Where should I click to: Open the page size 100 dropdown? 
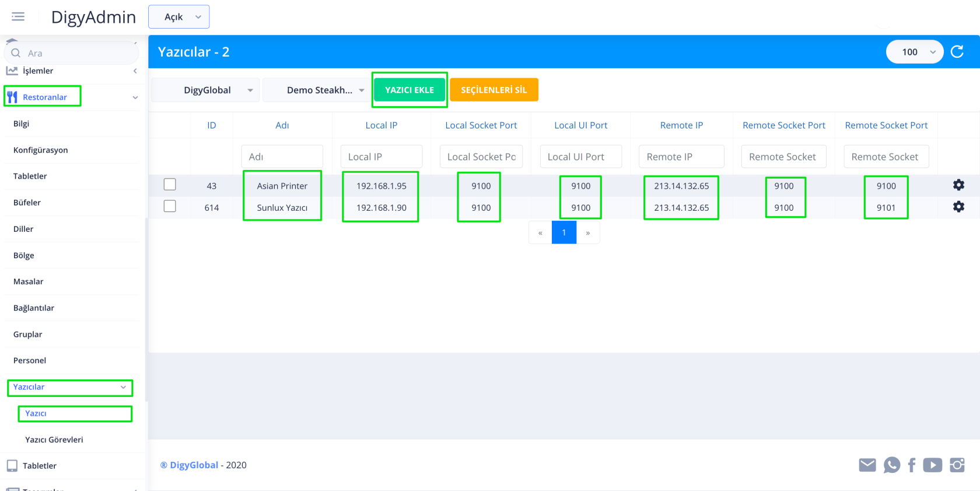point(914,52)
